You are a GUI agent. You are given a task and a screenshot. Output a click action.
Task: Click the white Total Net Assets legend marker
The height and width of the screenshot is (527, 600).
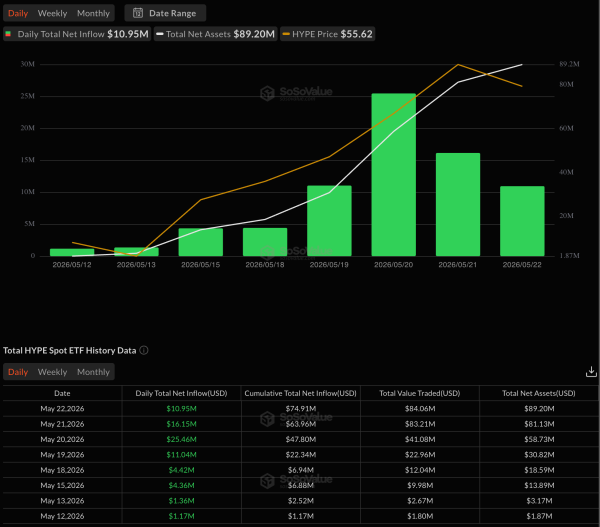160,34
